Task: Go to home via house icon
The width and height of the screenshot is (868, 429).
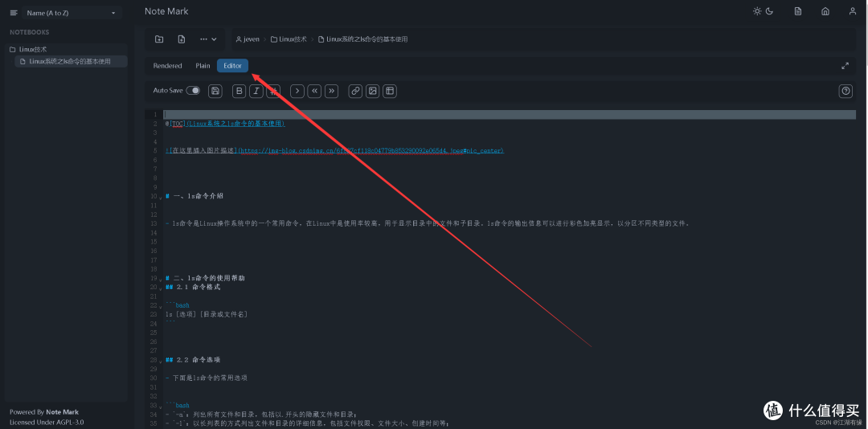Action: point(825,11)
